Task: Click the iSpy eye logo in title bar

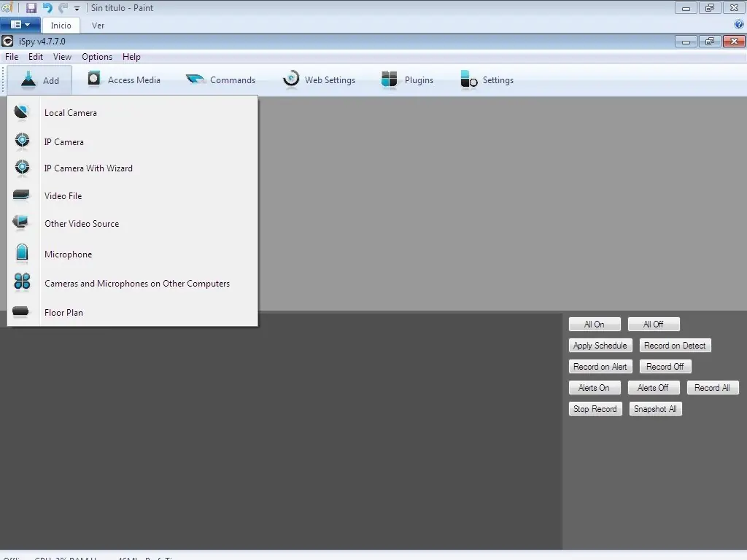Action: point(7,42)
